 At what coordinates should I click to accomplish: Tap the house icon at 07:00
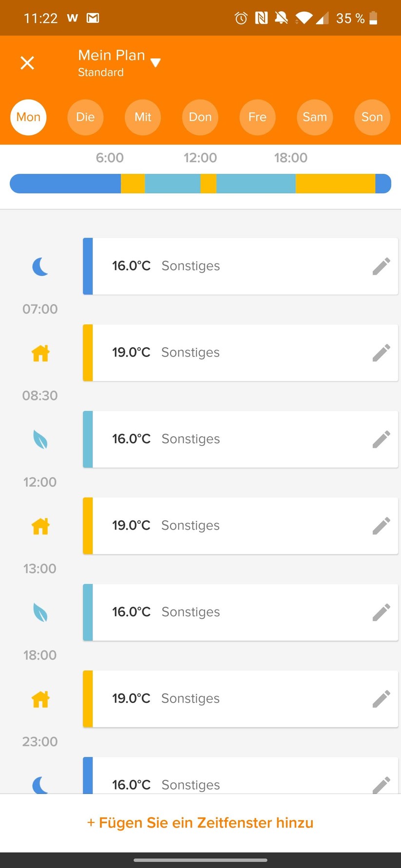pyautogui.click(x=40, y=353)
